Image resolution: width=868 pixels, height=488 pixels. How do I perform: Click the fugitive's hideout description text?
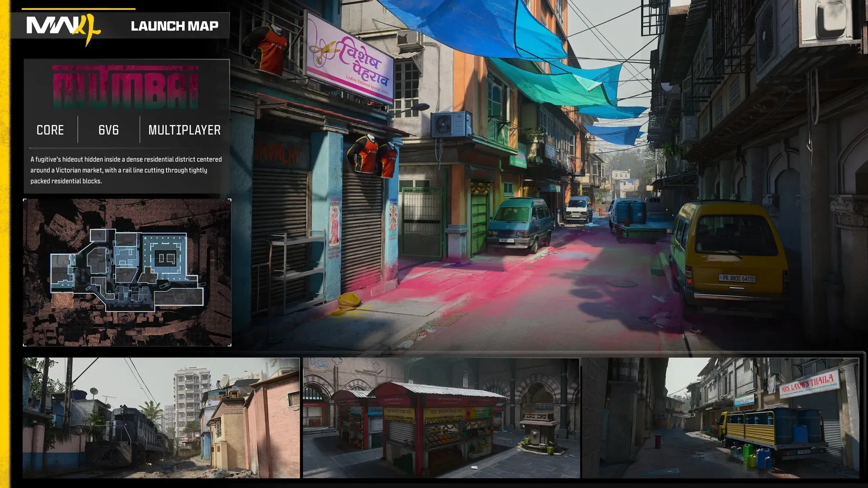click(126, 170)
